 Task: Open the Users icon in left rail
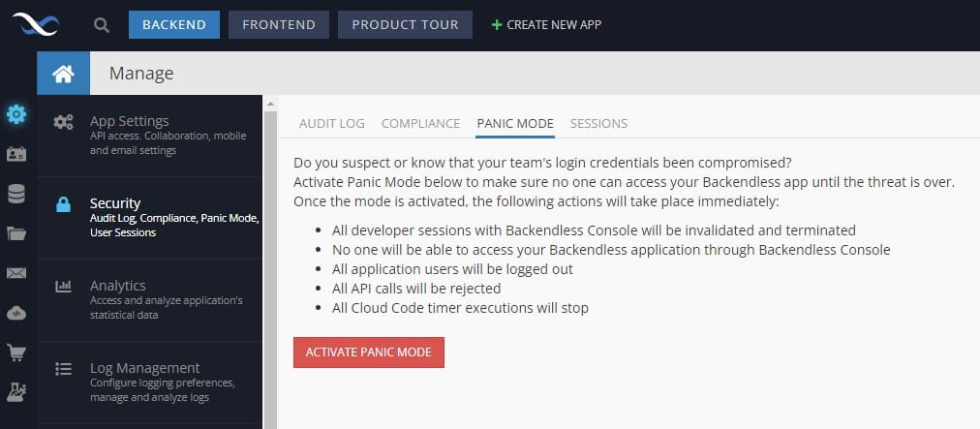click(16, 155)
